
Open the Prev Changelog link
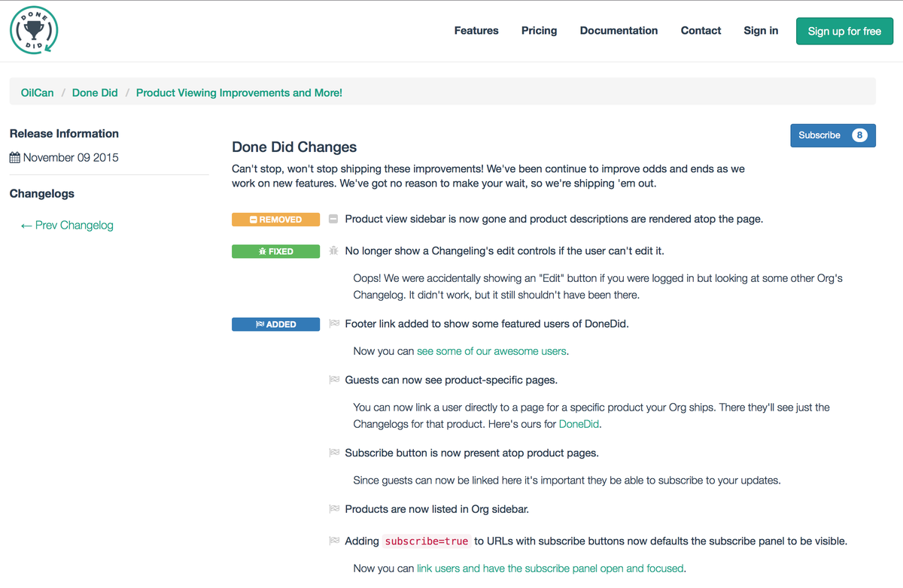[x=67, y=226]
